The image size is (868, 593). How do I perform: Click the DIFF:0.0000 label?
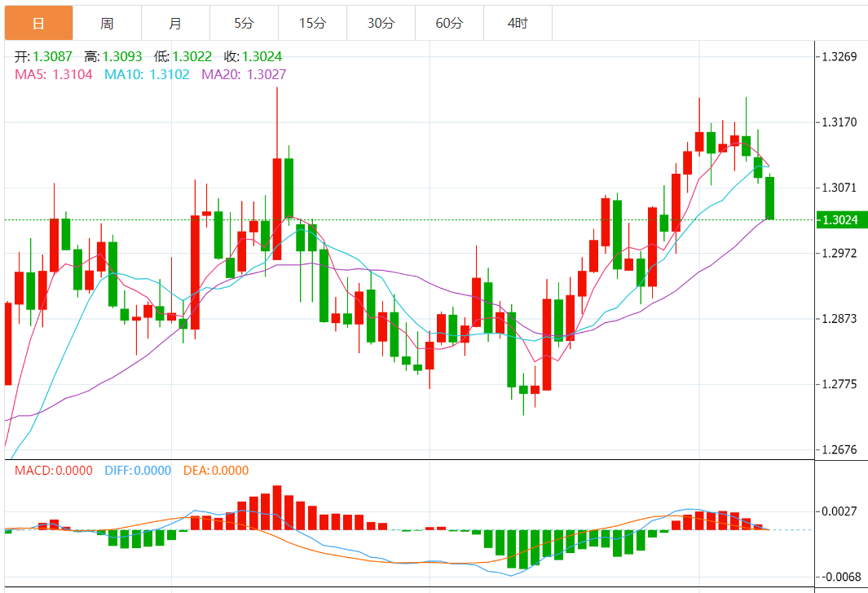[138, 471]
